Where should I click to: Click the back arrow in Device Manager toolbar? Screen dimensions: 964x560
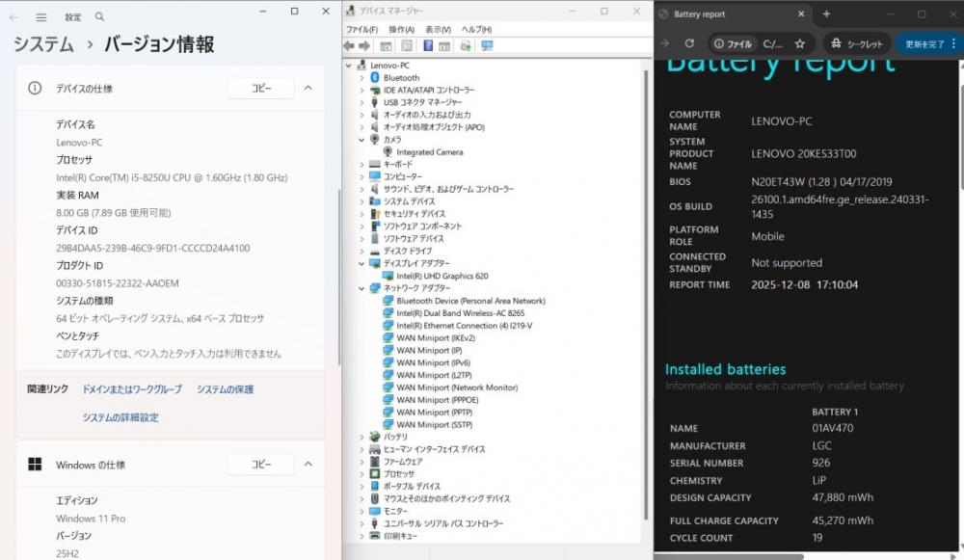[x=349, y=46]
